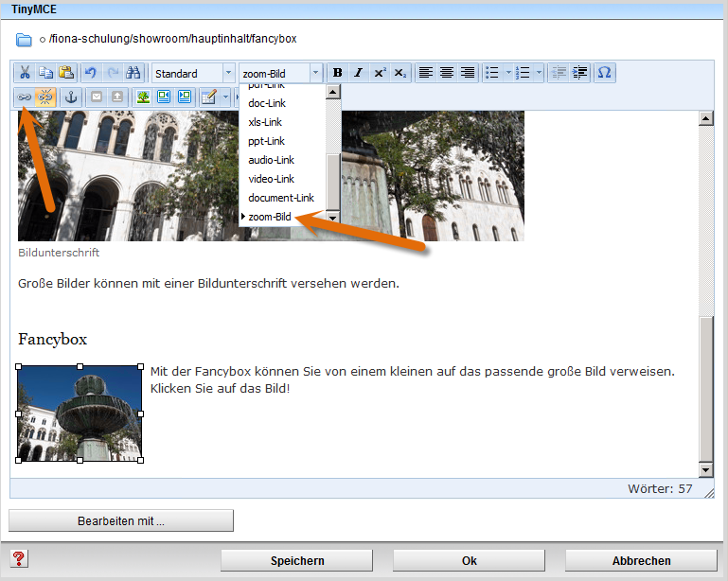This screenshot has width=728, height=581.
Task: Click the style list scrollbar down arrow
Action: 332,218
